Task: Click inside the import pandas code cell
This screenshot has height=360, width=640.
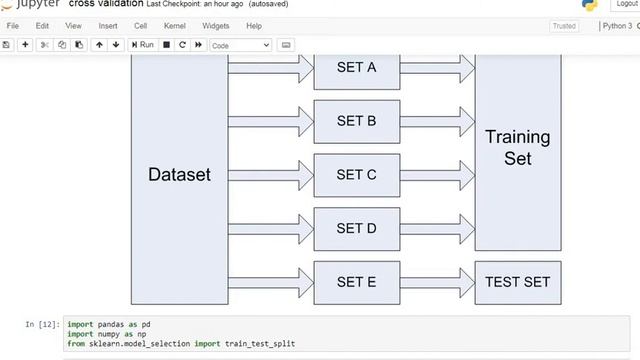Action: click(x=347, y=333)
